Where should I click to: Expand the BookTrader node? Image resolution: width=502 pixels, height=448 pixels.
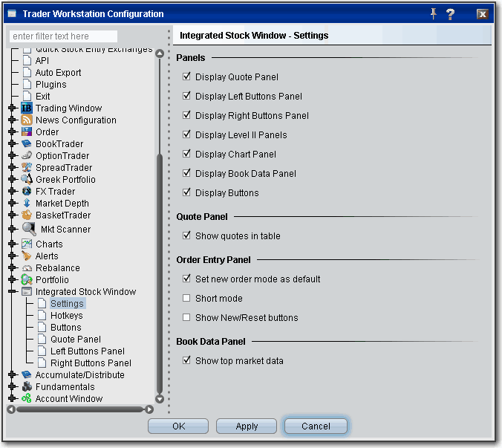[x=13, y=143]
